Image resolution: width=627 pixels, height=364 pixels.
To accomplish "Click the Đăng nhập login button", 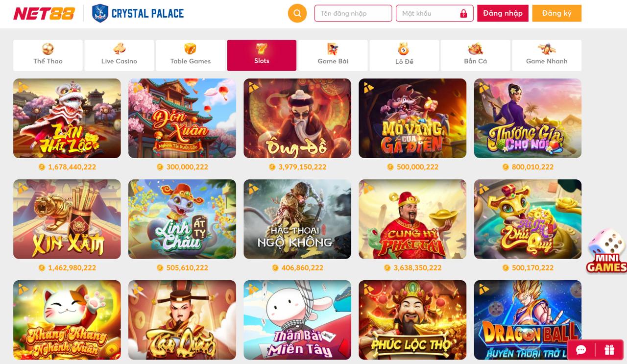I will [503, 13].
